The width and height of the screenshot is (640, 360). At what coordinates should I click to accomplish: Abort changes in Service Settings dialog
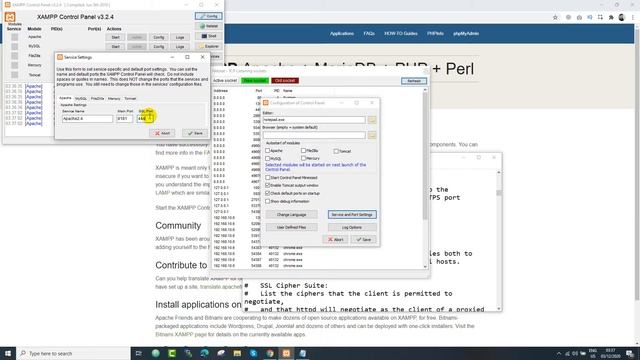coord(162,133)
